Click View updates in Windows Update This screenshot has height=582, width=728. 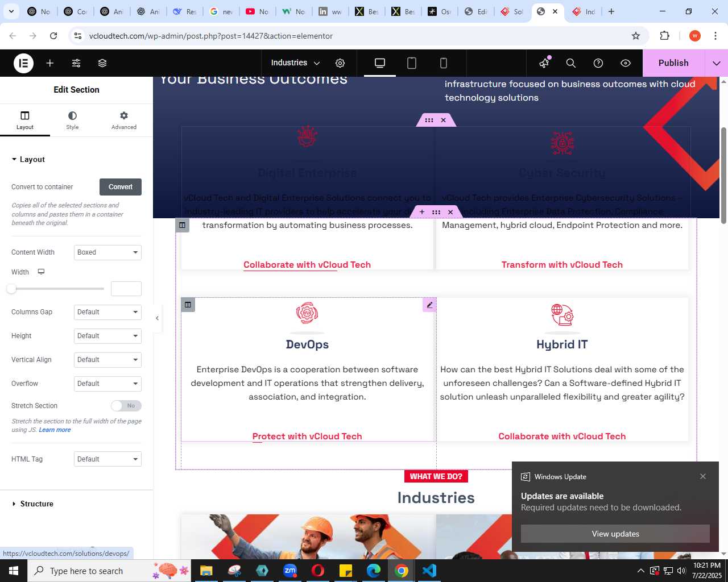pyautogui.click(x=615, y=534)
